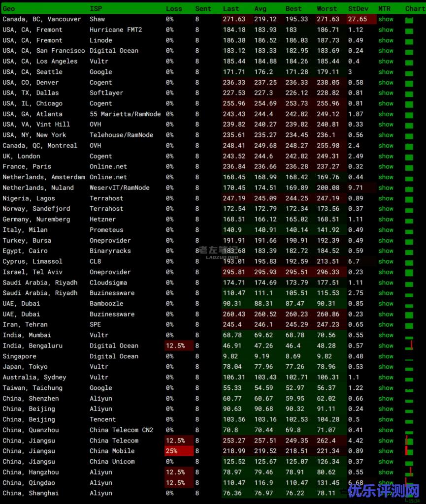426x504 pixels.
Task: Click show for Taiwan, Taichung Google
Action: [386, 388]
